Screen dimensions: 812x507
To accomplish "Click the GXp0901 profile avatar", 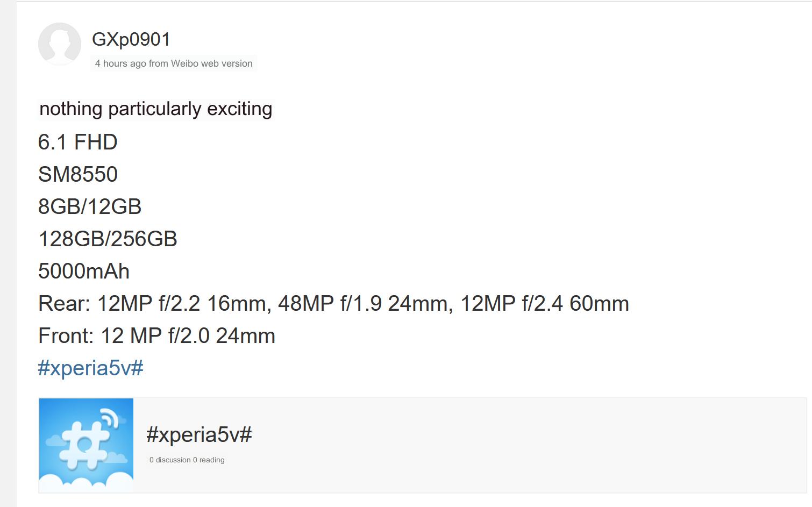I will click(x=59, y=44).
